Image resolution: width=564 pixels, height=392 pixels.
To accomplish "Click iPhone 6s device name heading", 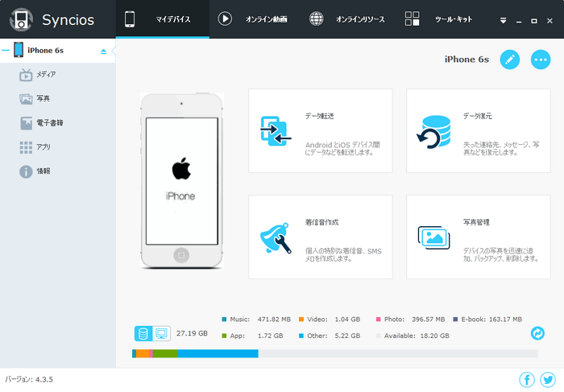I will (x=467, y=60).
